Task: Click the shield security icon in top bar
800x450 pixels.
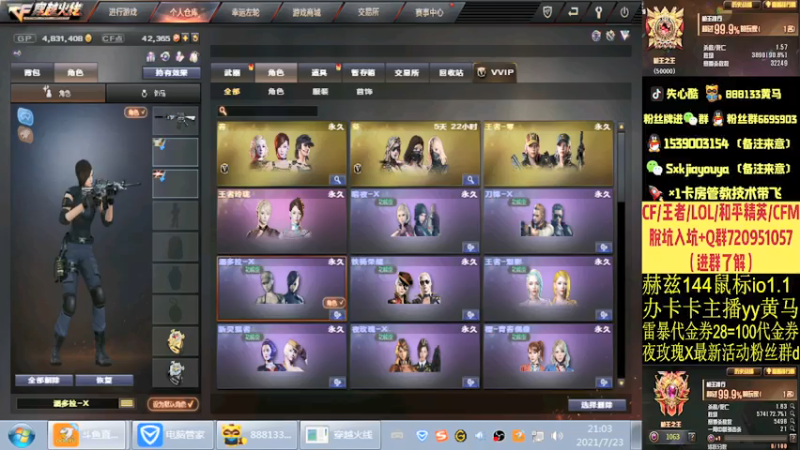Action: pos(547,12)
